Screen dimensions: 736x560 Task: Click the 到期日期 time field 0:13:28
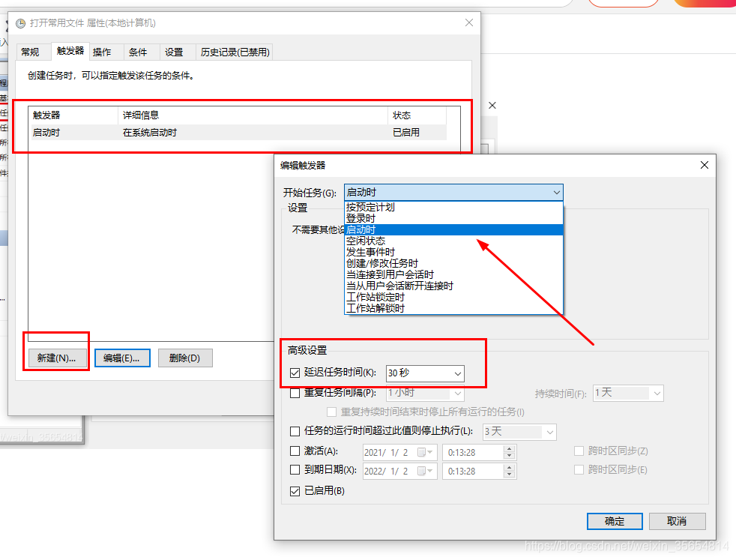(x=473, y=472)
